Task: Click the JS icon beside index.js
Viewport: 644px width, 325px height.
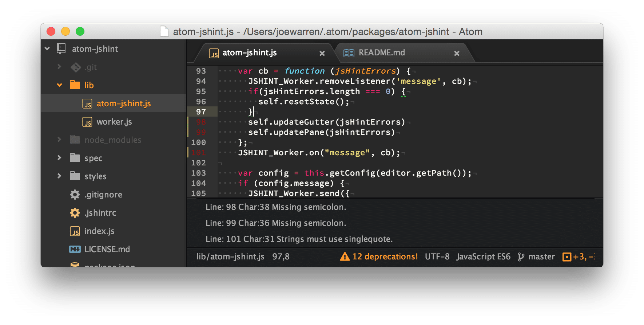Action: click(x=75, y=231)
